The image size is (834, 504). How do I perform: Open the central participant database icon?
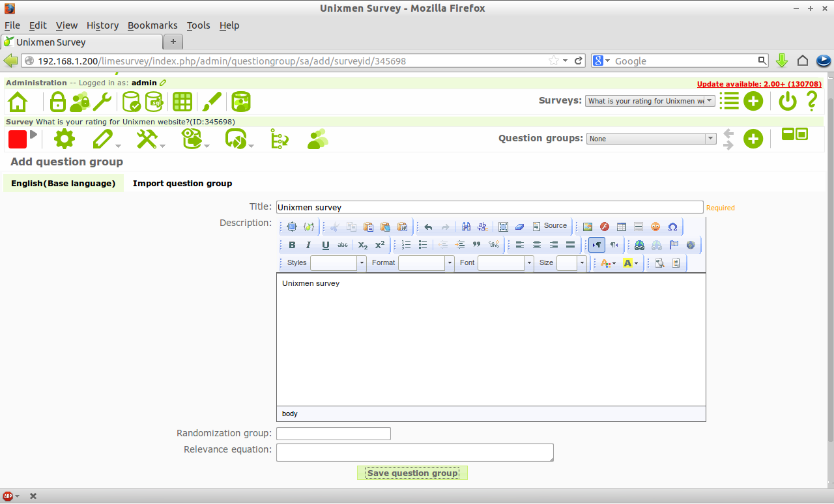(x=241, y=102)
